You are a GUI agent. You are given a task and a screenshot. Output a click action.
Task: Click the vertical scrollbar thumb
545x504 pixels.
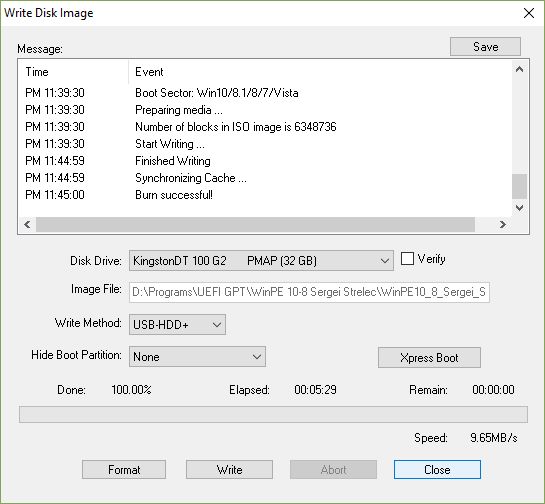coord(520,186)
